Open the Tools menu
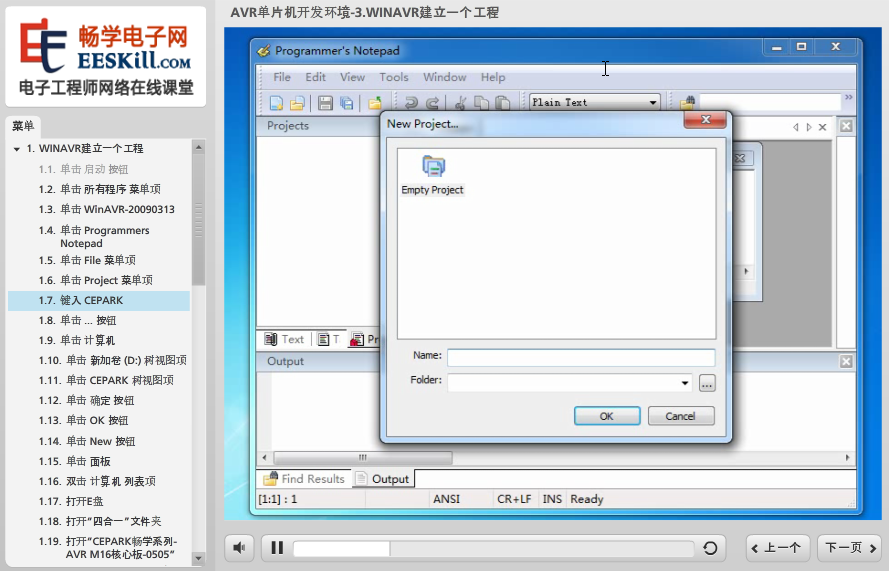889x571 pixels. click(x=393, y=77)
